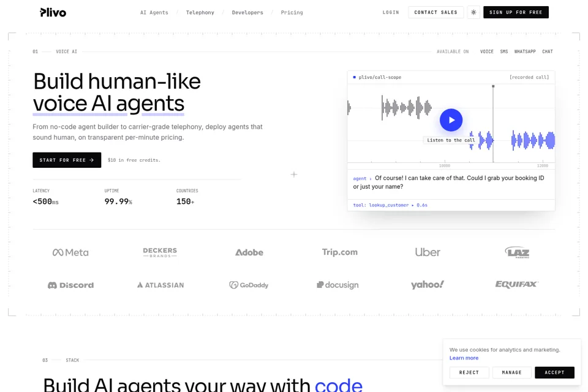This screenshot has width=588, height=392.
Task: Click the agent transcript message
Action: pyautogui.click(x=449, y=183)
